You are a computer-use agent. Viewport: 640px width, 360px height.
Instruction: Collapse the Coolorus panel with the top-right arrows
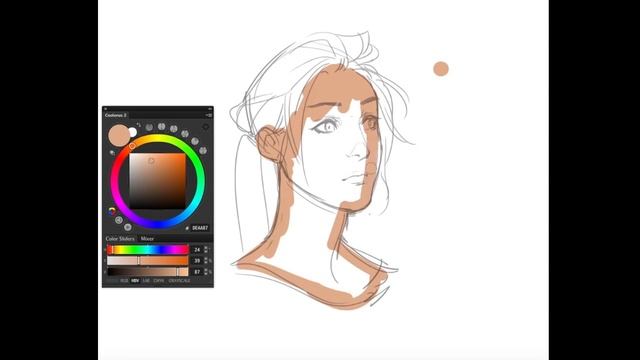pos(210,109)
